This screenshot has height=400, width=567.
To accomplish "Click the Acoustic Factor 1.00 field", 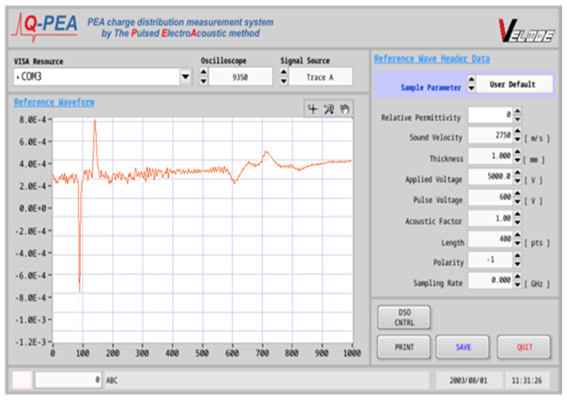I will 491,218.
